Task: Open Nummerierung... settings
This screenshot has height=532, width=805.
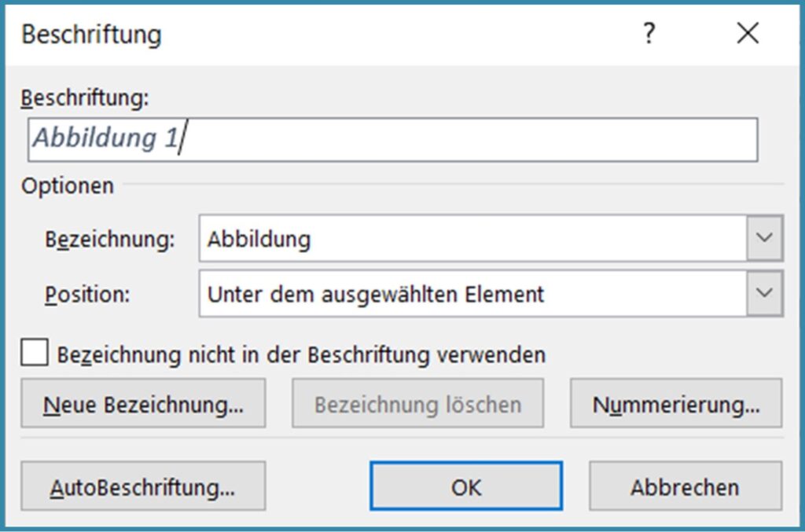Action: 676,404
